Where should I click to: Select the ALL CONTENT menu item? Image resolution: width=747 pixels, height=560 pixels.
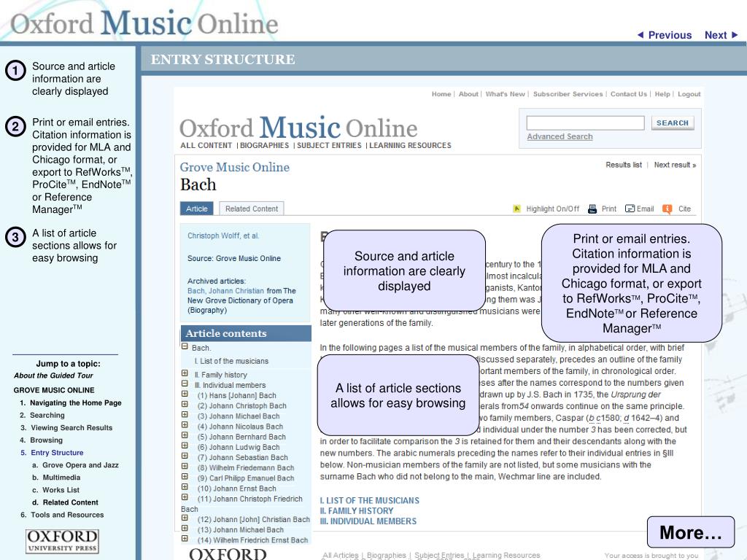tap(206, 145)
